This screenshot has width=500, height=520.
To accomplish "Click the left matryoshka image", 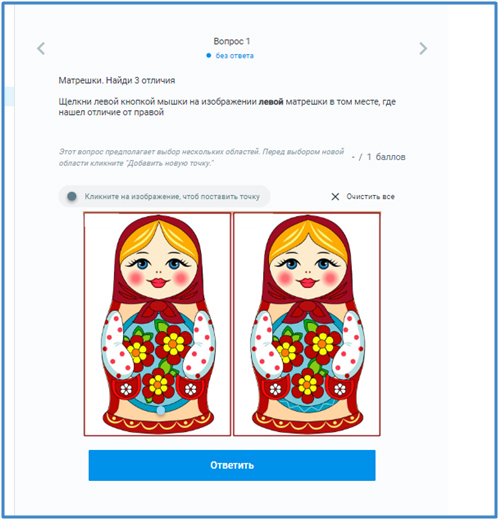I will tap(157, 324).
